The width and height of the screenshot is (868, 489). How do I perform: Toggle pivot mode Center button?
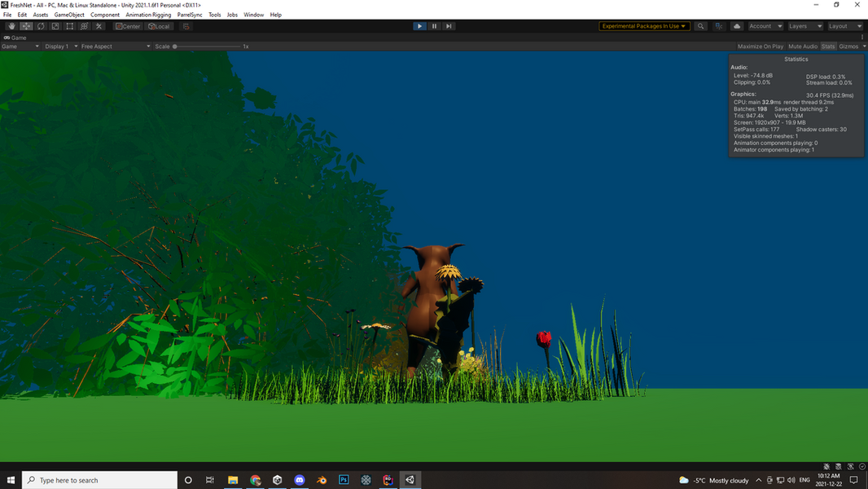tap(128, 26)
